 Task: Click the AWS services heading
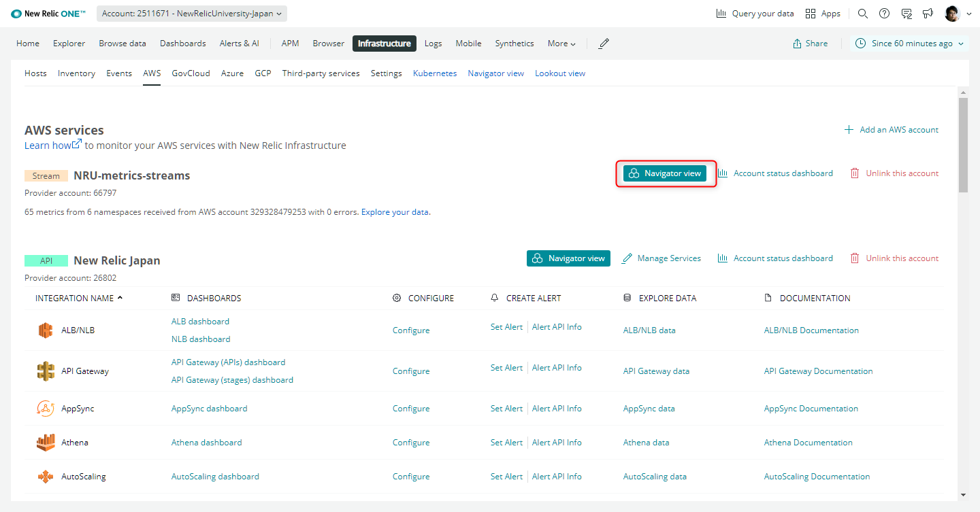click(x=64, y=130)
